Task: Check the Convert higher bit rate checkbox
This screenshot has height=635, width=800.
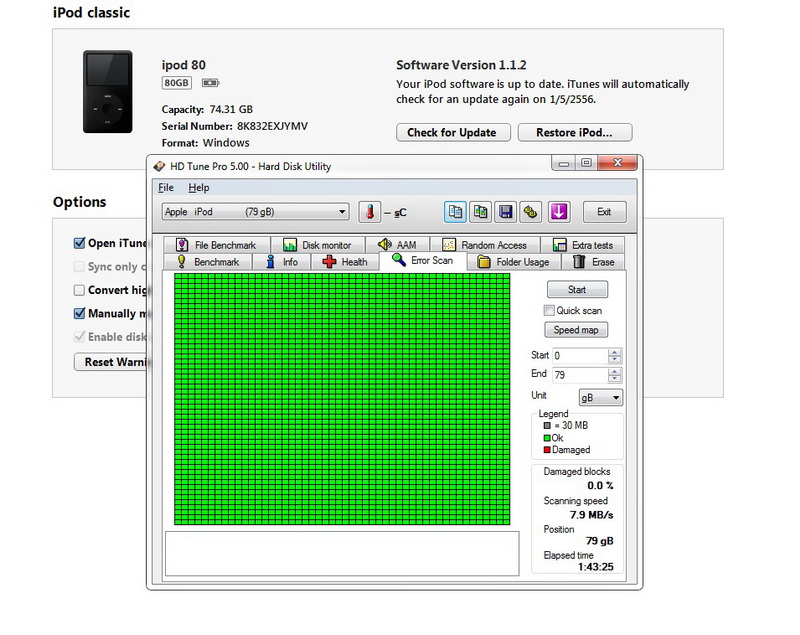Action: tap(79, 290)
